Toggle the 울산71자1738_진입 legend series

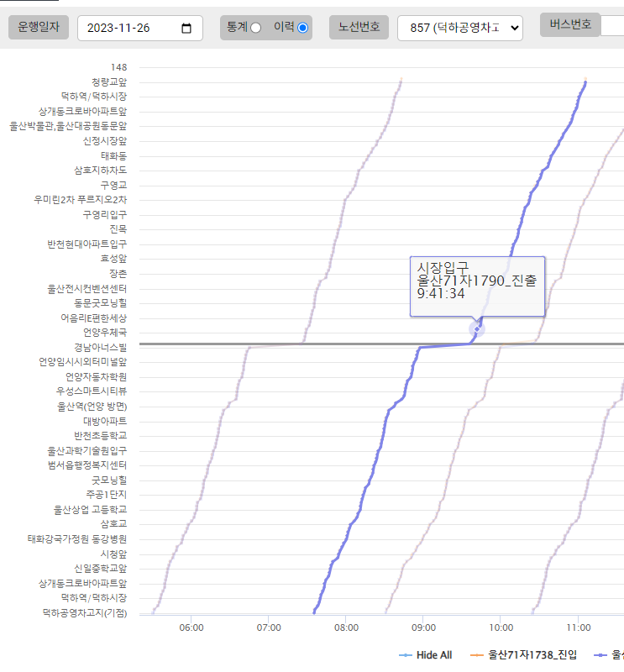tap(532, 654)
